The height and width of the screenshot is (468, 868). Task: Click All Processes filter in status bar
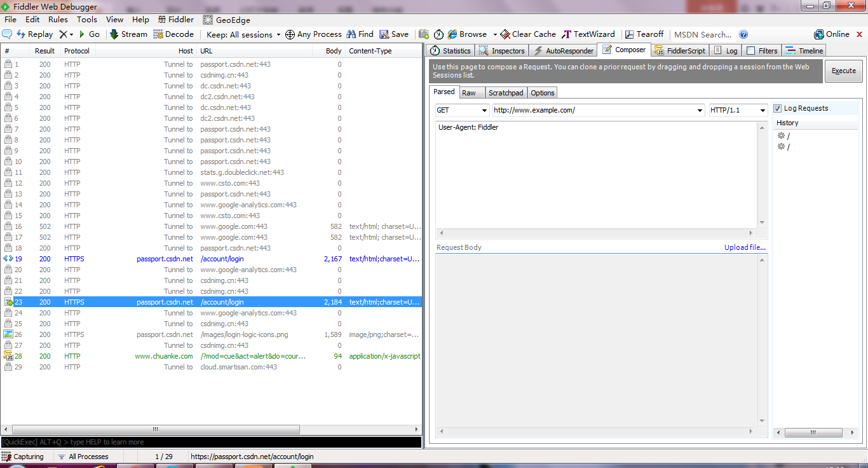pos(83,457)
